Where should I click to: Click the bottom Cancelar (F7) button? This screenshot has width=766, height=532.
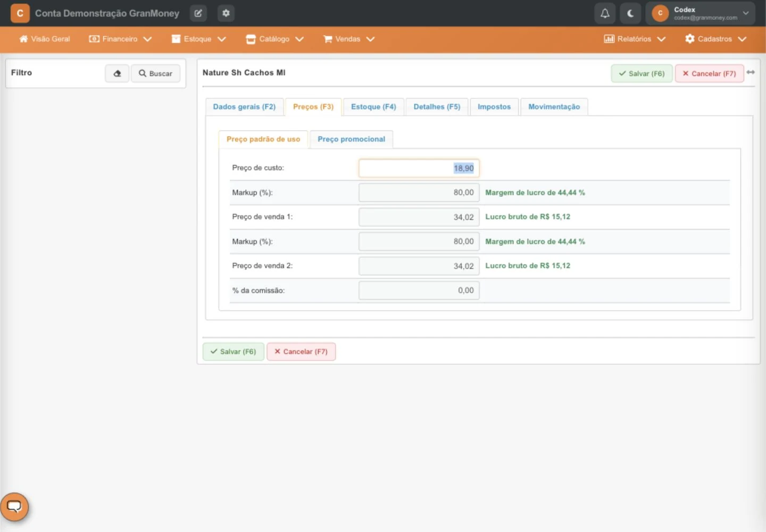point(301,352)
